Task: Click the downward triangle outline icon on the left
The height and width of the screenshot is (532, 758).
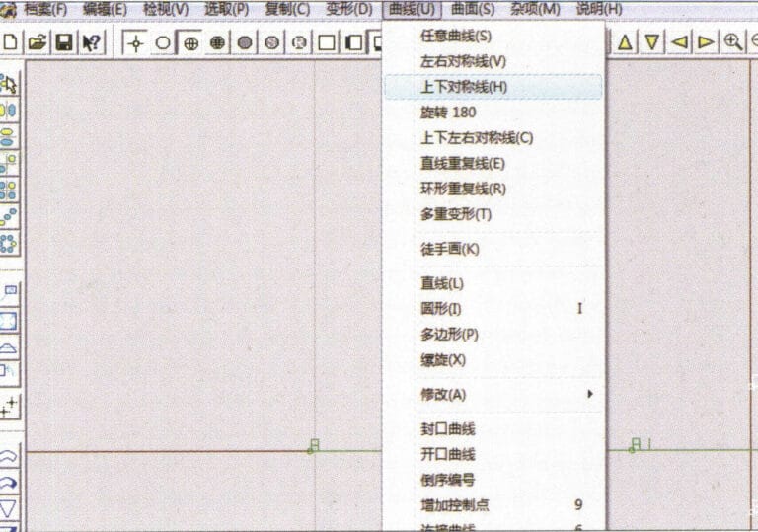Action: [x=9, y=508]
